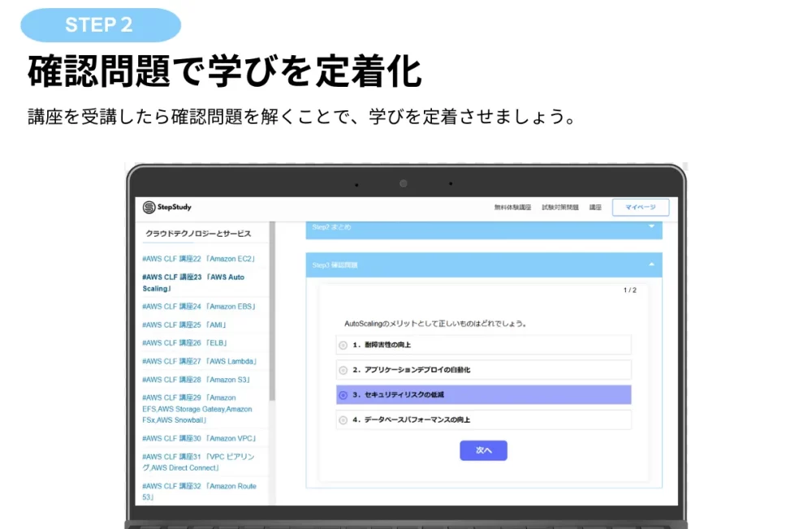Click the マイページ button
Screen dimensions: 812x529
pyautogui.click(x=640, y=208)
